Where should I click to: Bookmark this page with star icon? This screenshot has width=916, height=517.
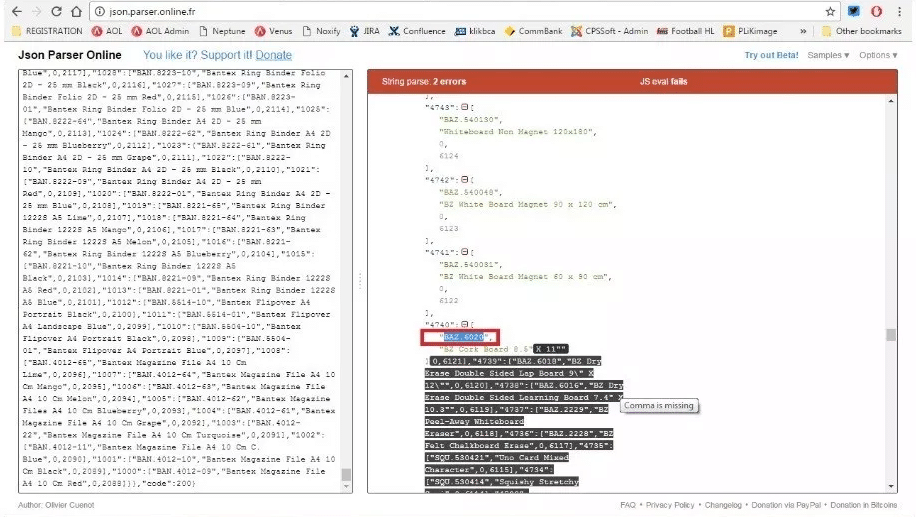pos(830,11)
